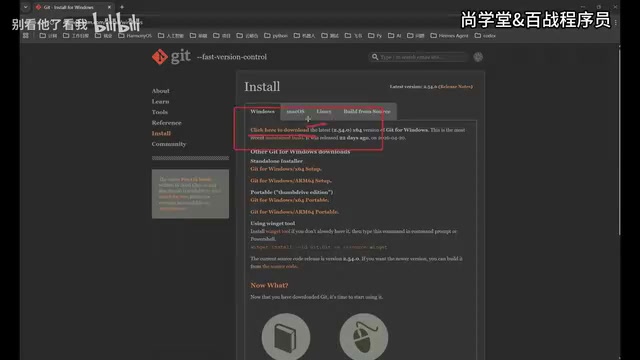Open the python bookmark folder
Image resolution: width=640 pixels, height=360 pixels.
point(276,36)
